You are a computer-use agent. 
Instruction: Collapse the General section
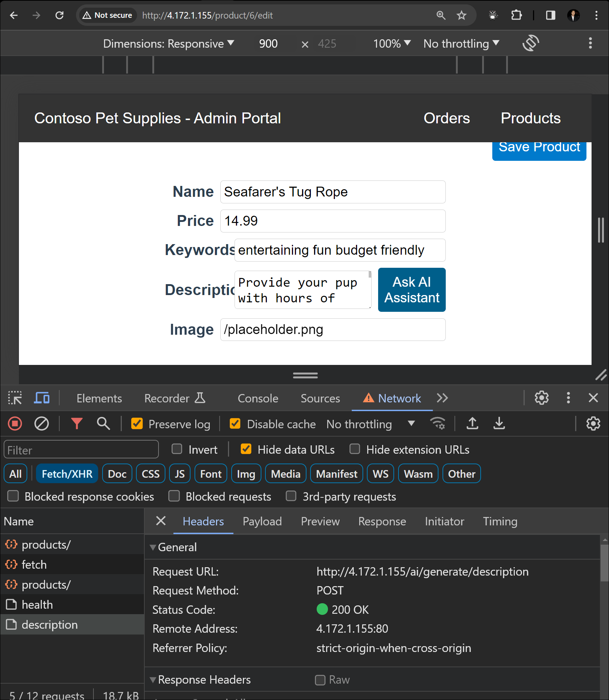[x=153, y=547]
